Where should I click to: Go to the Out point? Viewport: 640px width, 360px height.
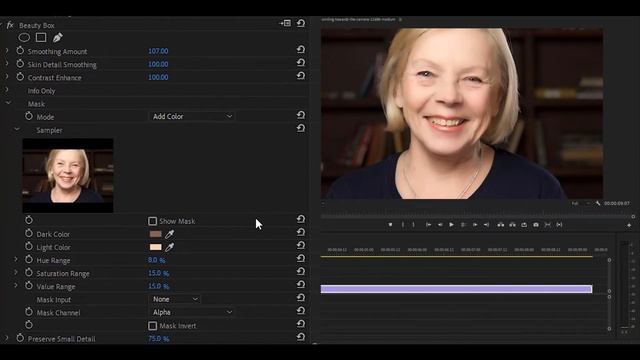(487, 224)
